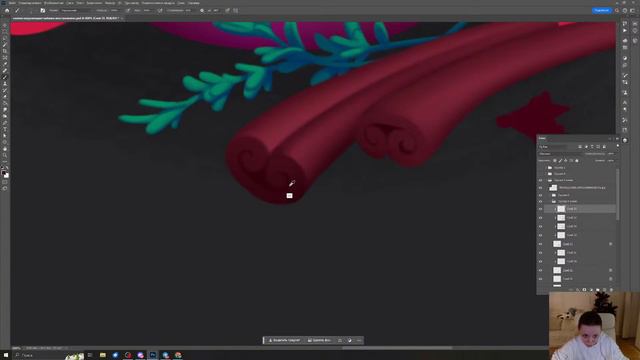The width and height of the screenshot is (640, 360).
Task: Filter layers by pixel layers icon
Action: (x=580, y=147)
